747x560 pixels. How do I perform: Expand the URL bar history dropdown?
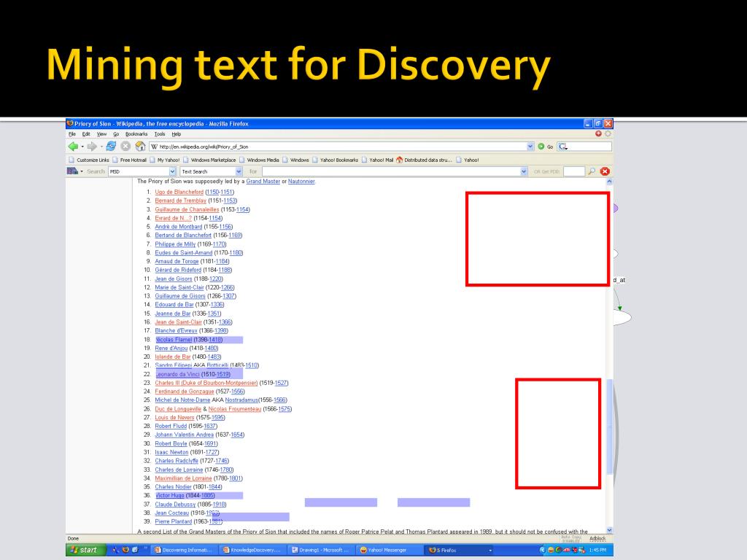[530, 147]
